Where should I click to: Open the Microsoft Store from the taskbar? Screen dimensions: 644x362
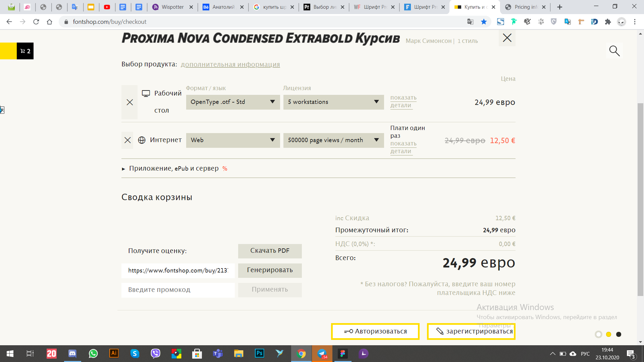click(x=197, y=354)
